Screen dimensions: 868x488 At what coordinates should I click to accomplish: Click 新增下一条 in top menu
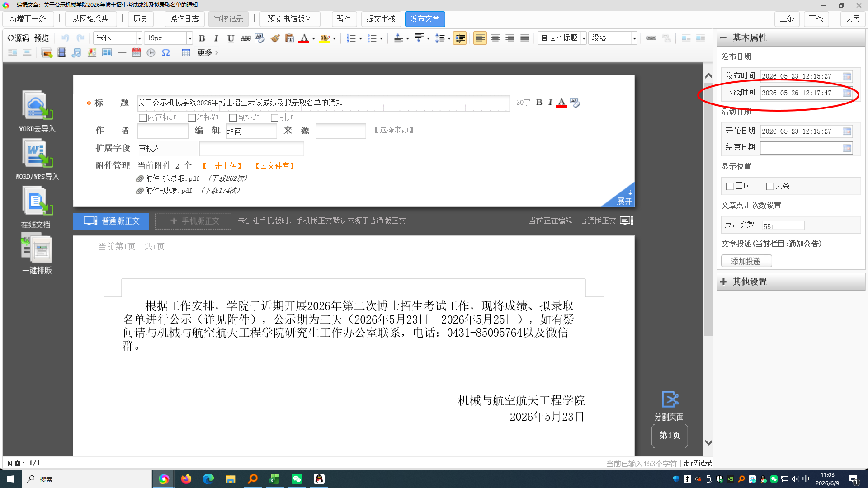point(28,19)
